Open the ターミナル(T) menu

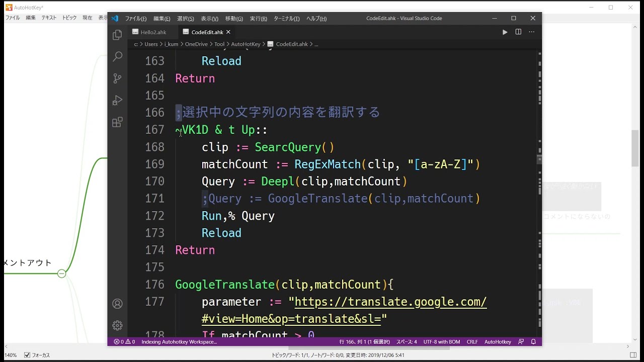coord(287,19)
